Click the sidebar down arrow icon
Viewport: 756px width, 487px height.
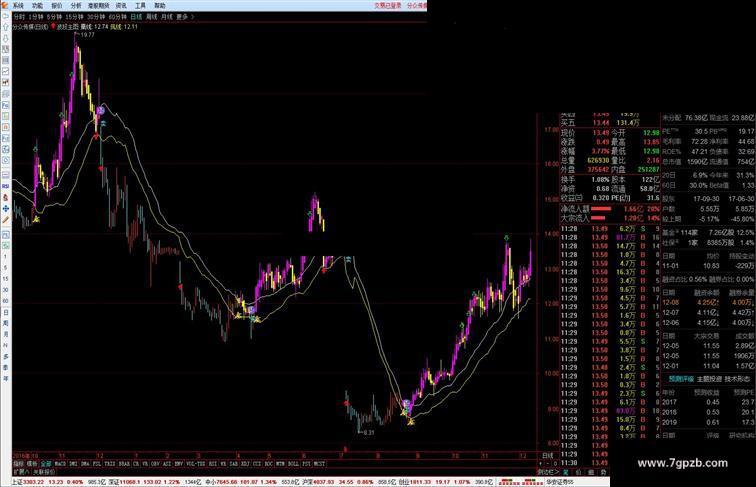(x=5, y=38)
